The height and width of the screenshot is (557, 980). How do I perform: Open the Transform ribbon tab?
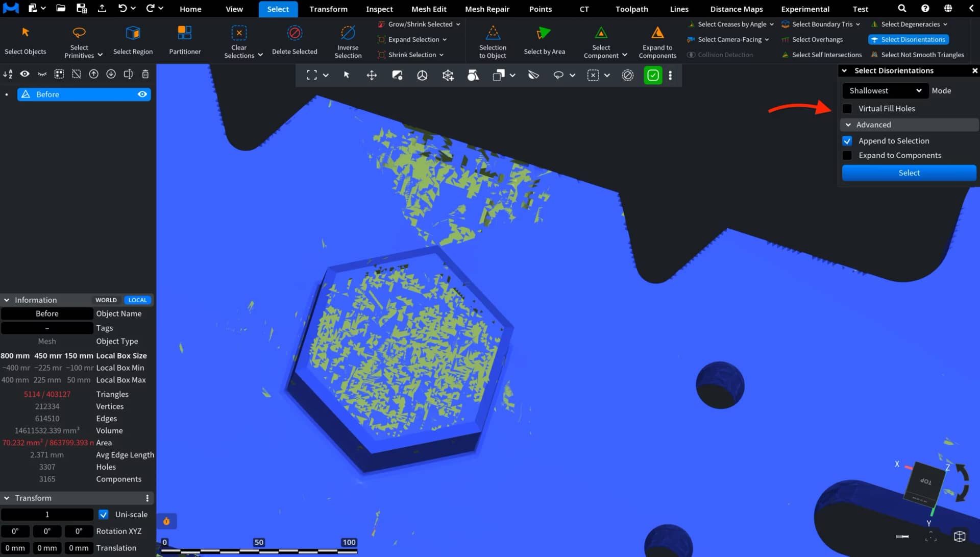point(328,9)
